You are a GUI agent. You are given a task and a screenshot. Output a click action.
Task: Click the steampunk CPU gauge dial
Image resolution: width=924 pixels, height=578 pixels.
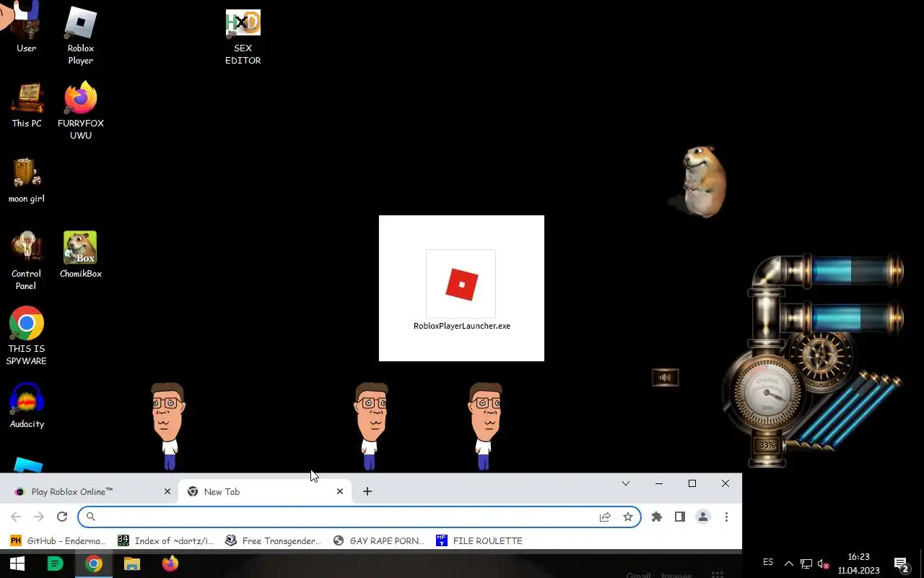[767, 394]
